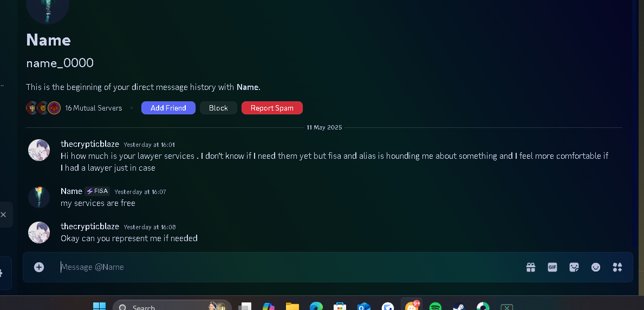Open the Windows Start menu
This screenshot has height=310, width=644.
point(100,307)
